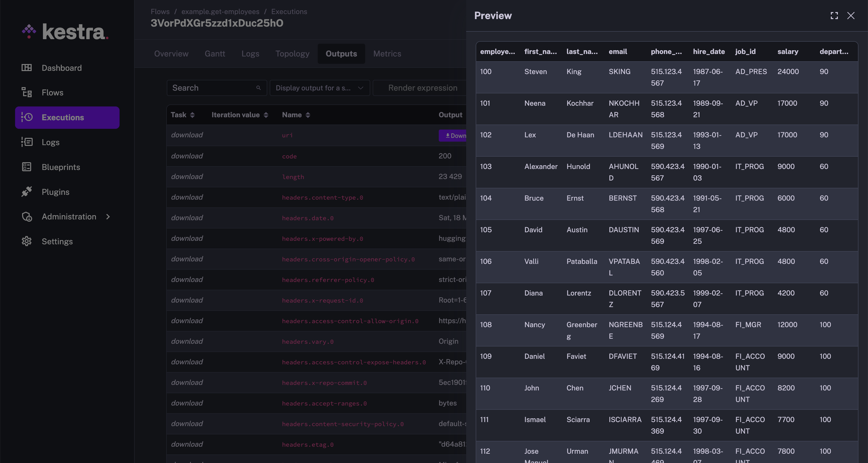This screenshot has width=868, height=463.
Task: Switch to the Logs tab
Action: [x=250, y=53]
